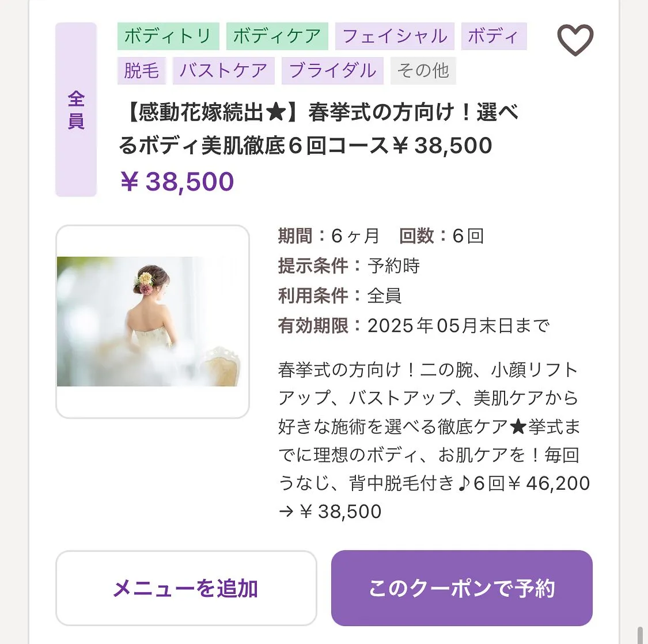Select the ボディトリ category tag

pos(168,36)
